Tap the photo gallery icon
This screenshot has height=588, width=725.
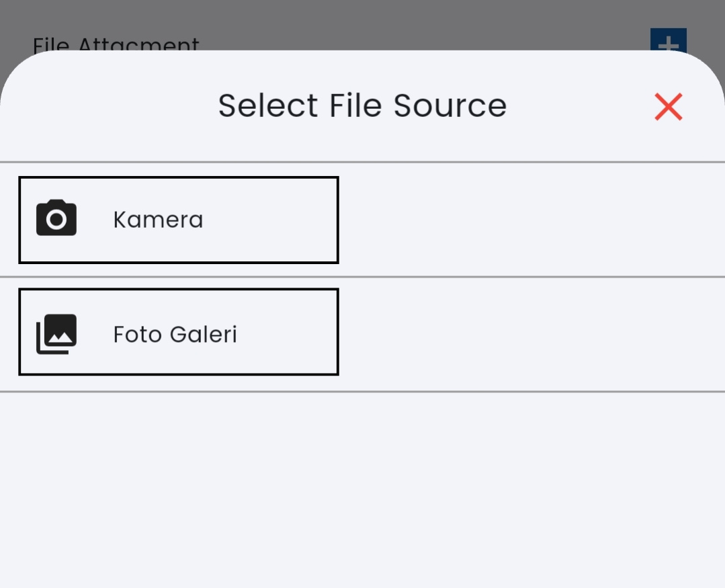(x=56, y=333)
